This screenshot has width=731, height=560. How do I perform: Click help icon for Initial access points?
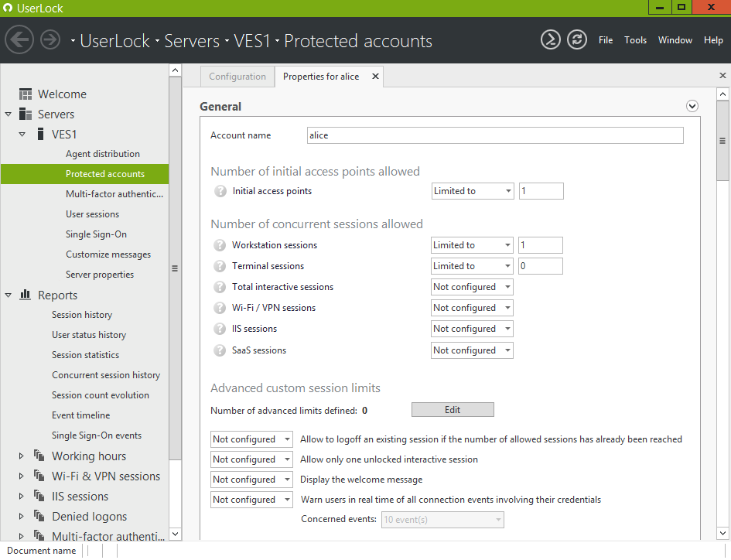[x=220, y=191]
